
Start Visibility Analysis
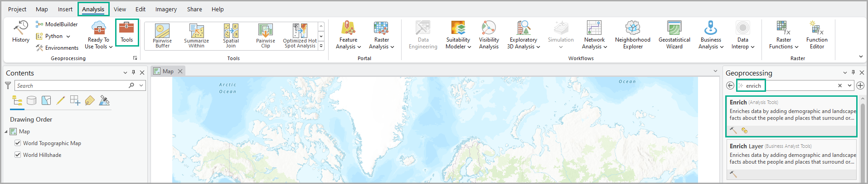[x=489, y=35]
